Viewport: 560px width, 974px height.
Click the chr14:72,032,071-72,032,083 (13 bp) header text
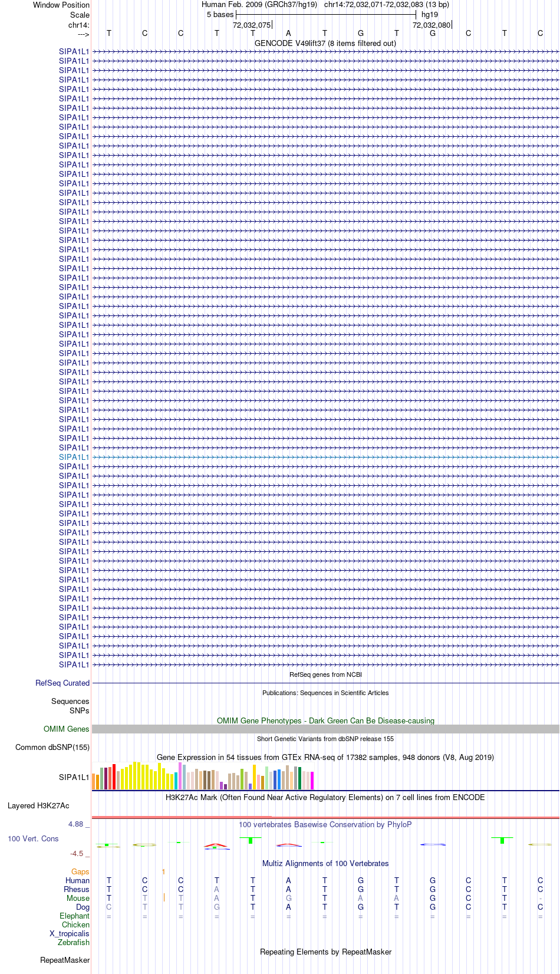click(x=387, y=5)
